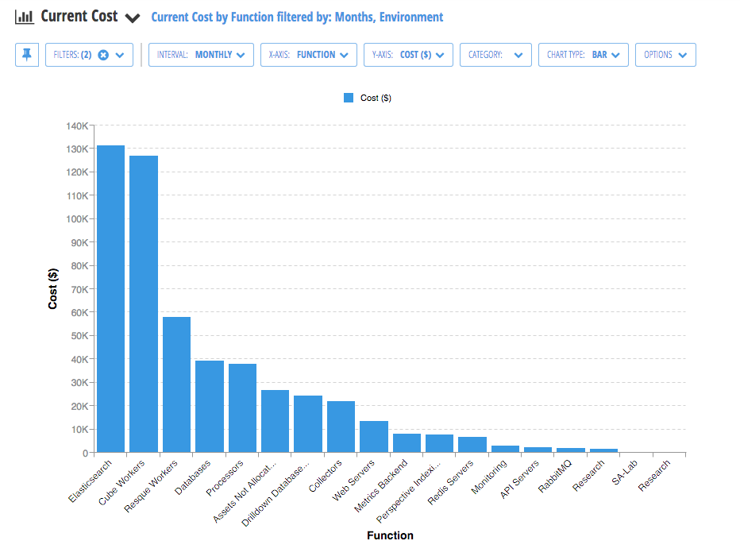The width and height of the screenshot is (740, 560).
Task: Clear filters using the X icon
Action: tap(103, 55)
